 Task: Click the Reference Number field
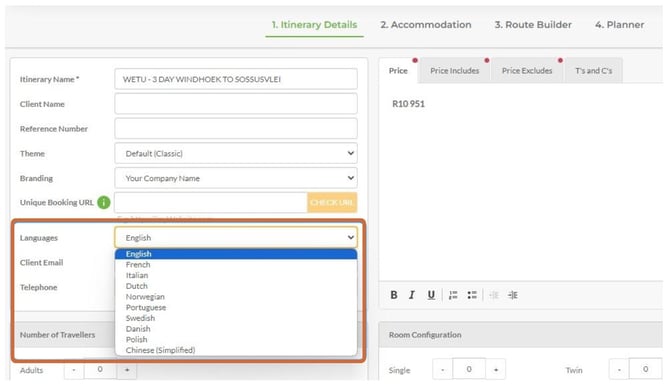coord(236,129)
